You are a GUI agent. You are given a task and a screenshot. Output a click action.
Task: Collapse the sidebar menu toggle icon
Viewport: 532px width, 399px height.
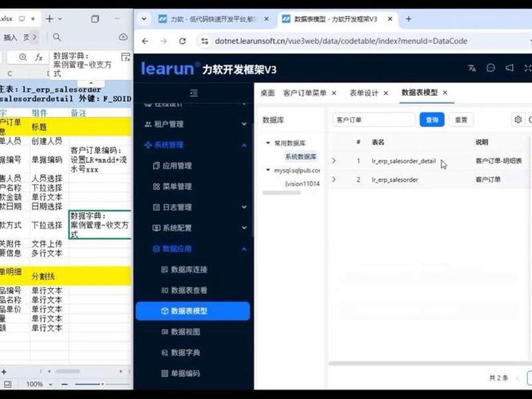click(194, 93)
